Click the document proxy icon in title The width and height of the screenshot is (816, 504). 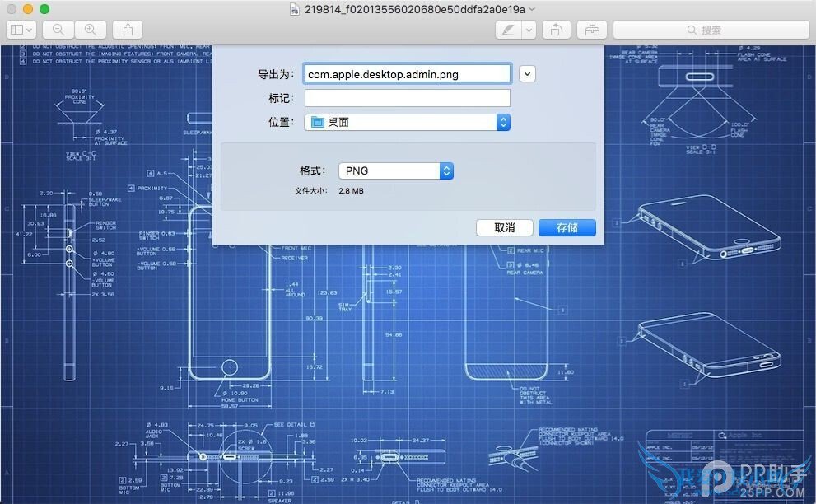click(295, 9)
